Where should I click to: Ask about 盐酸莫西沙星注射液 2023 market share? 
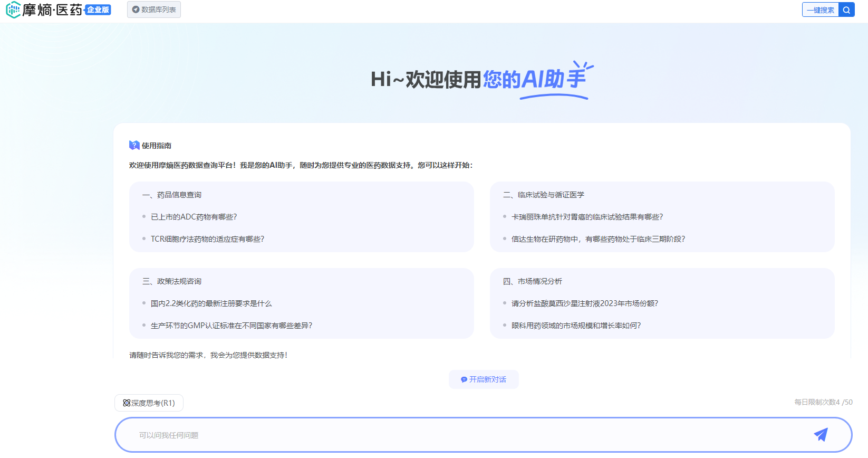coord(584,303)
